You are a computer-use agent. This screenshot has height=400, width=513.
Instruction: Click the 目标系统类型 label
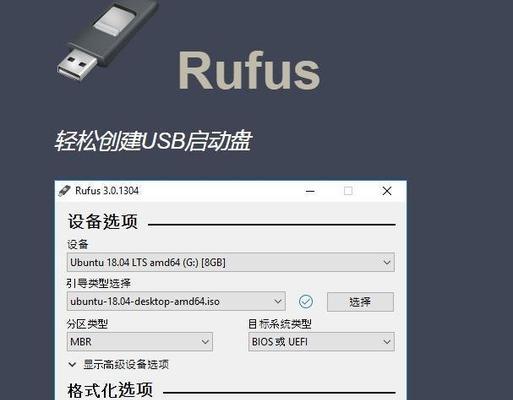click(x=280, y=324)
